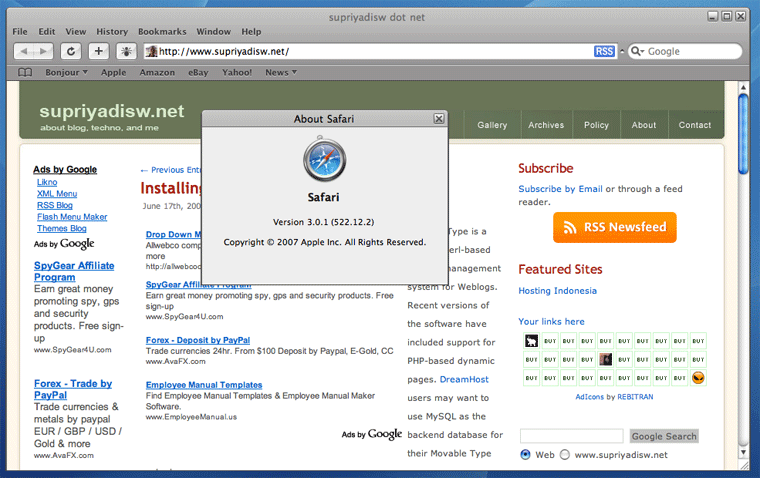Click the Your links here link
The image size is (760, 478).
551,321
